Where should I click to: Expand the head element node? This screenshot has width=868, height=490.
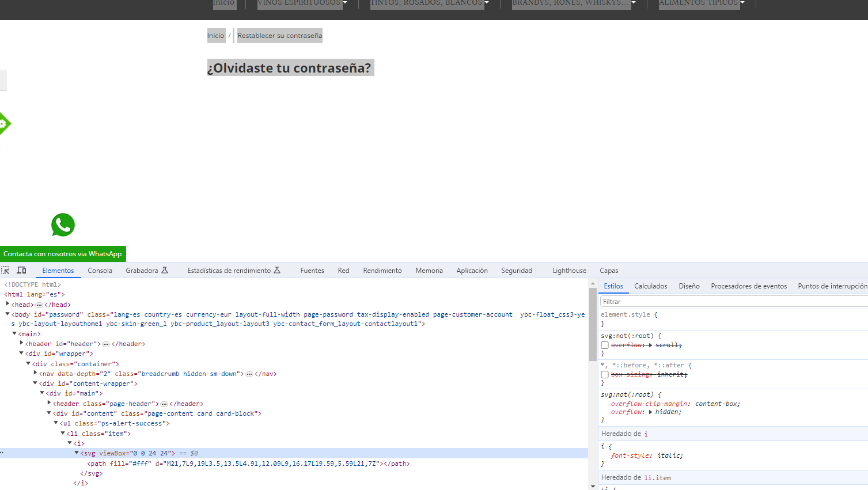(7, 304)
